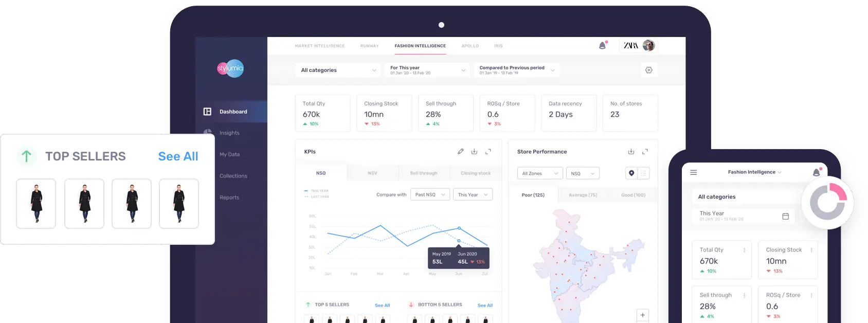This screenshot has height=323, width=868.
Task: Download Store Performance data
Action: [631, 151]
